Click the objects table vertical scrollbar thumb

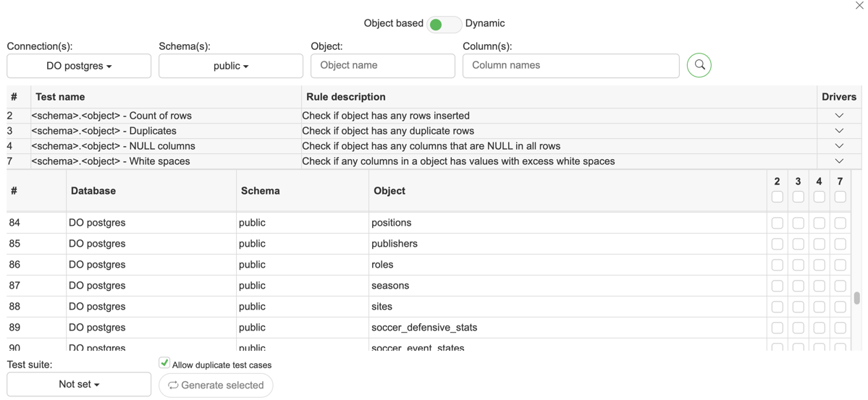coord(856,298)
